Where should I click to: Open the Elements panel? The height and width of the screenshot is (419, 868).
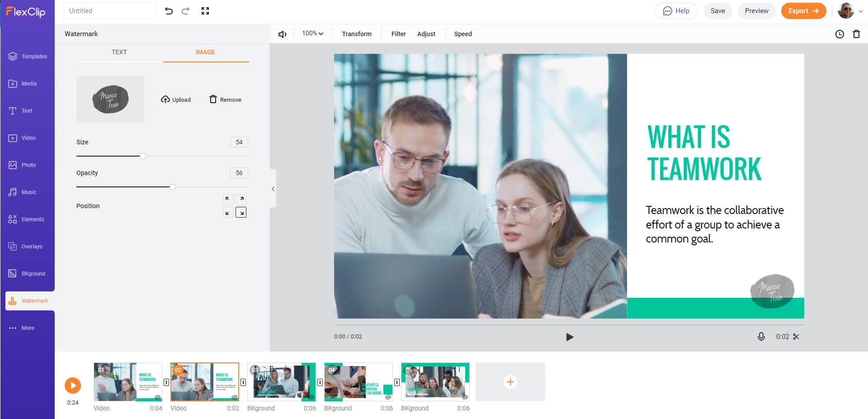pos(27,219)
